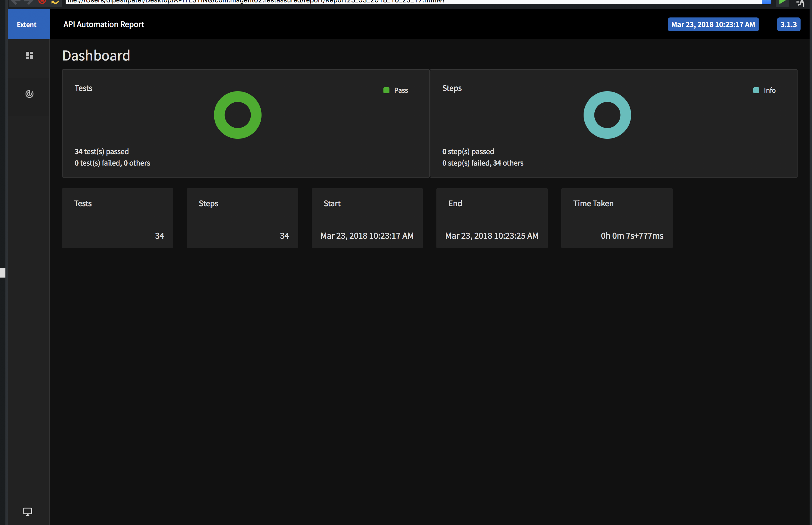
Task: Click the teal Steps donut chart
Action: click(x=607, y=115)
